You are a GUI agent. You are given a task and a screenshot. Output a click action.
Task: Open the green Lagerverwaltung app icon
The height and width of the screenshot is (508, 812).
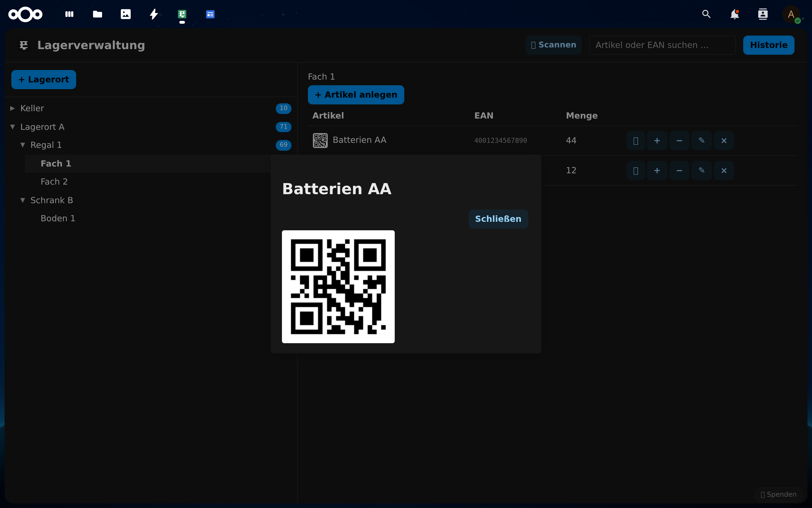182,14
